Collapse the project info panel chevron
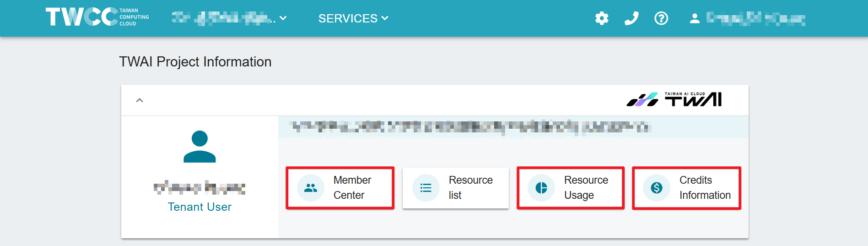The width and height of the screenshot is (868, 246). (x=140, y=100)
